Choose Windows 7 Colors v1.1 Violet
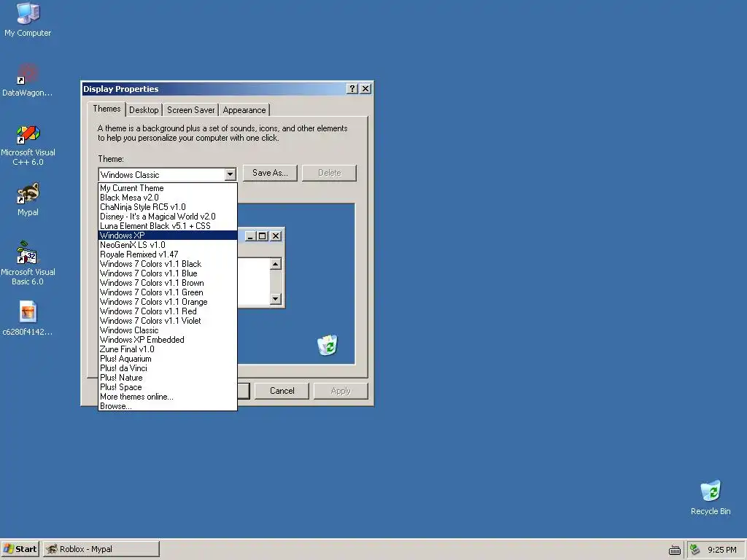The height and width of the screenshot is (560, 747). coord(168,321)
